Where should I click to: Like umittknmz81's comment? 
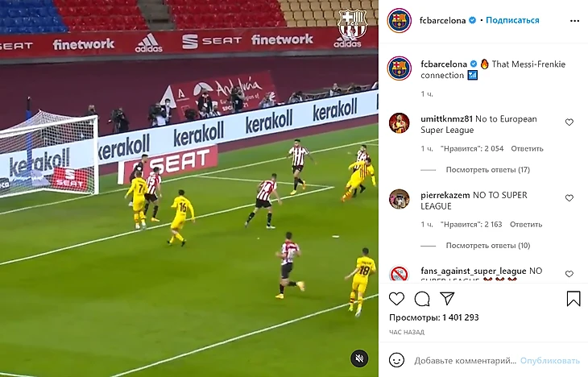569,122
